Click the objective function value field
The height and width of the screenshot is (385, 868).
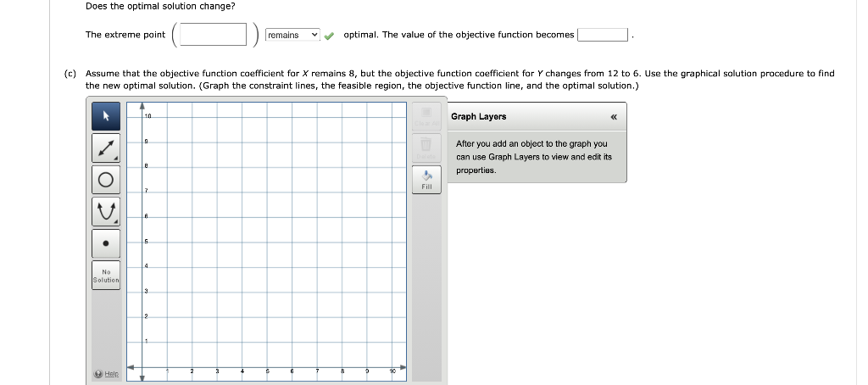(603, 35)
